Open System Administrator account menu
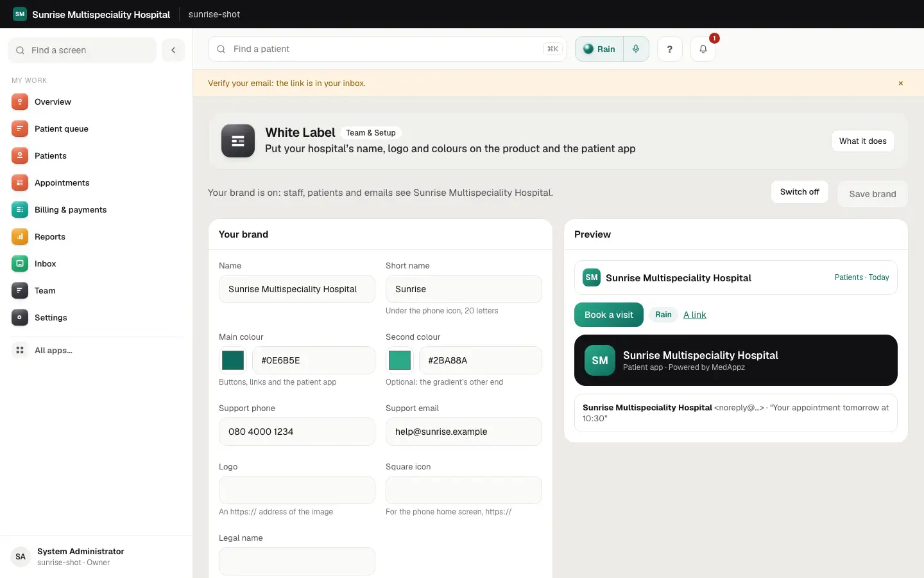Viewport: 924px width, 578px height. 96,557
